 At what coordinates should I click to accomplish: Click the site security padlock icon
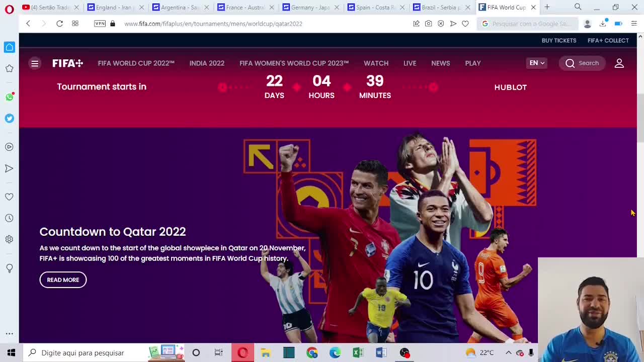tap(112, 24)
